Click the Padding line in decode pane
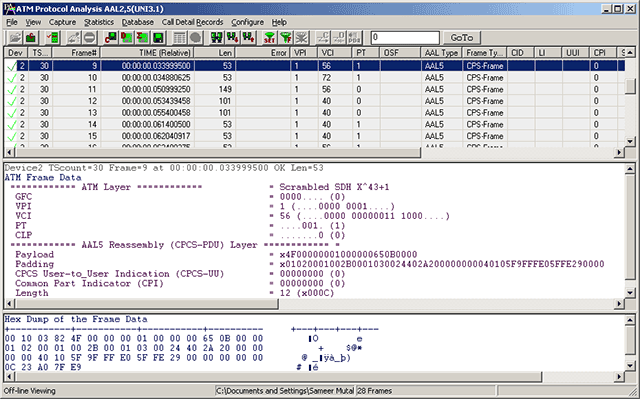 309,264
